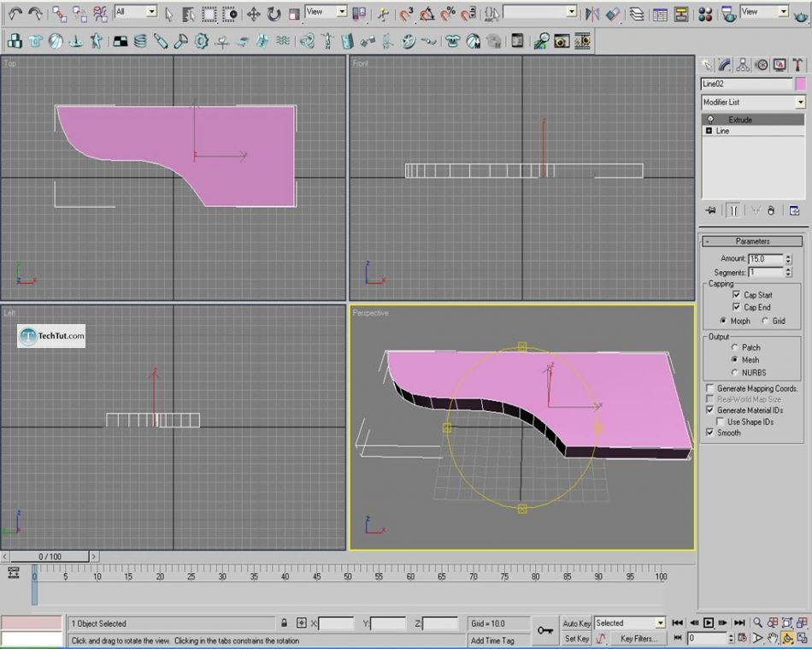The height and width of the screenshot is (649, 812).
Task: Toggle the Auto Key button
Action: (576, 623)
